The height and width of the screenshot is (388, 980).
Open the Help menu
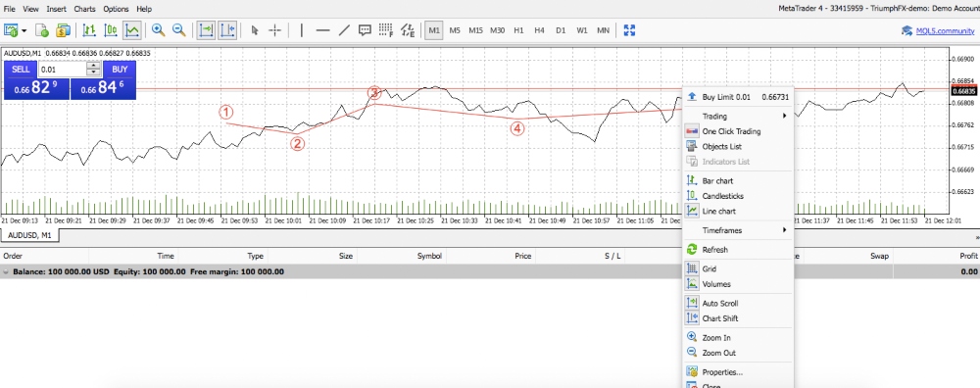coord(144,9)
